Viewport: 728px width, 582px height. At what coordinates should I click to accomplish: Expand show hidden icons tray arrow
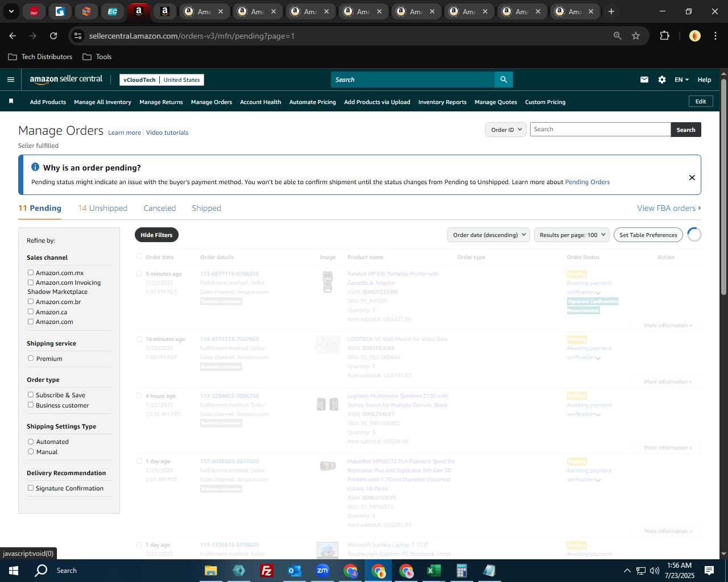(x=627, y=571)
